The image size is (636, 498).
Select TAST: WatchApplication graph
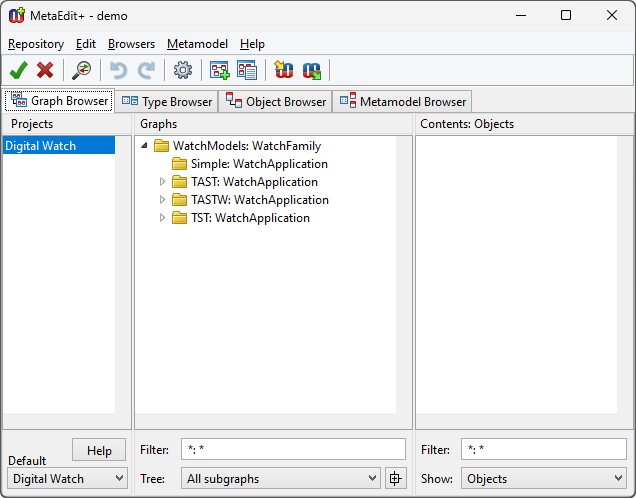[254, 182]
